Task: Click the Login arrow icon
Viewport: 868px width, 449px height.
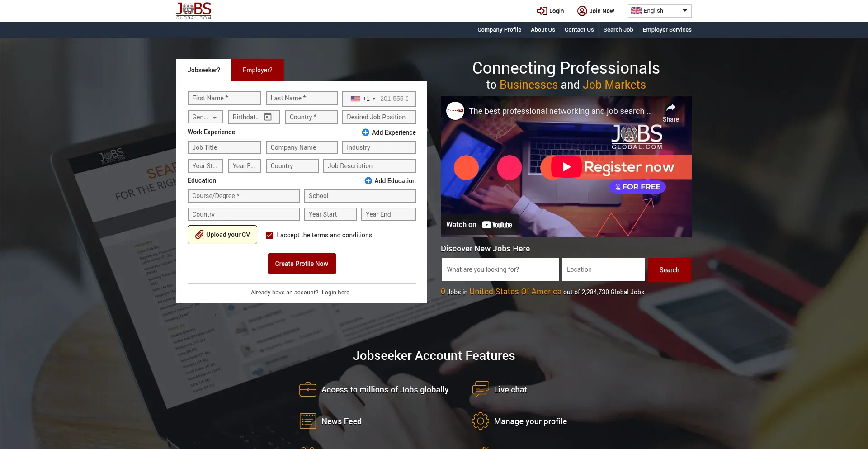Action: pyautogui.click(x=542, y=11)
